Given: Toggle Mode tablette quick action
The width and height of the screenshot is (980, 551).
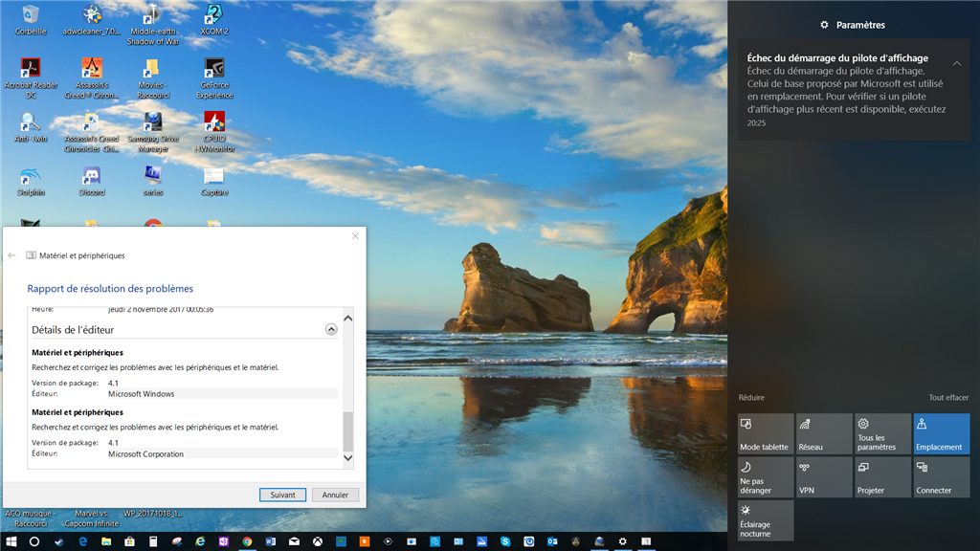Looking at the screenshot, I should 766,433.
